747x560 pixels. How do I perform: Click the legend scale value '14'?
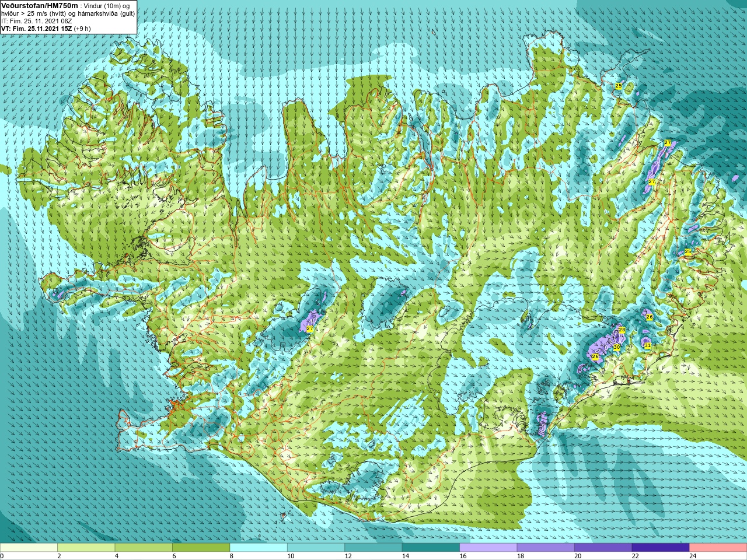coord(405,556)
